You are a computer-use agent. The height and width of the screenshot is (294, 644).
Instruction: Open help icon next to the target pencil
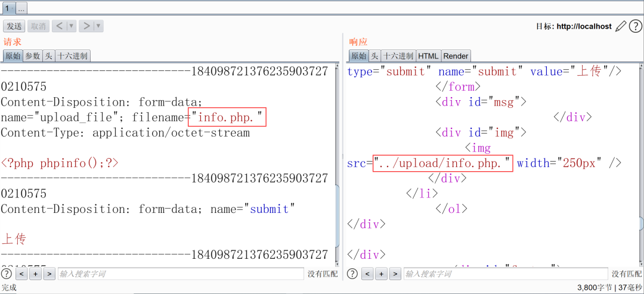pyautogui.click(x=636, y=26)
